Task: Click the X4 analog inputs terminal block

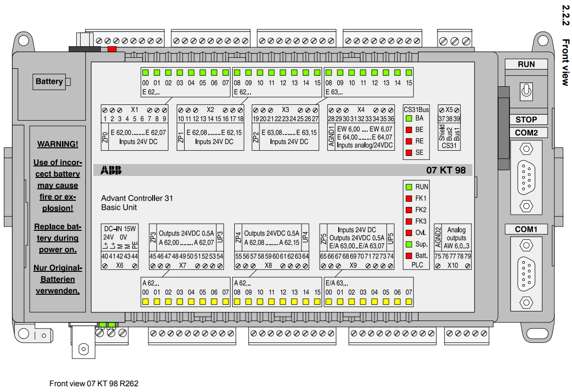Action: (x=361, y=127)
